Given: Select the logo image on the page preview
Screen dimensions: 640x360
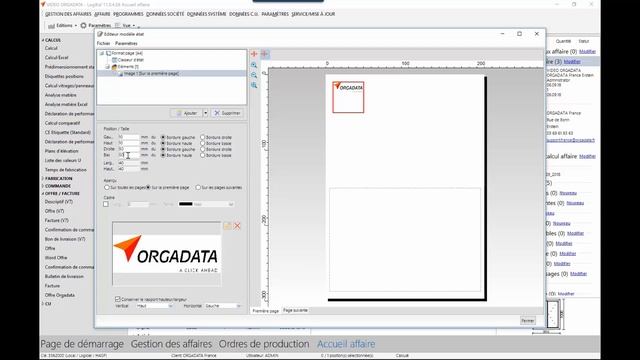Looking at the screenshot, I should pos(348,97).
